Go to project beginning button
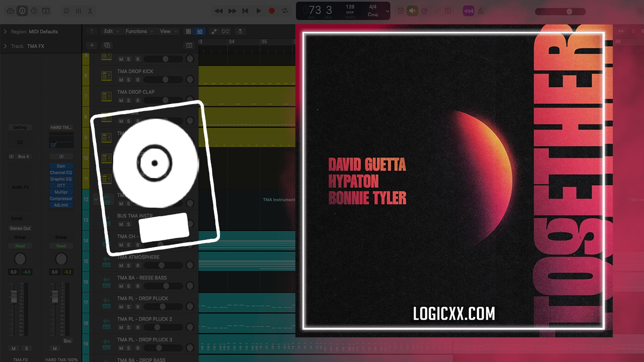This screenshot has height=362, width=644. point(245,11)
